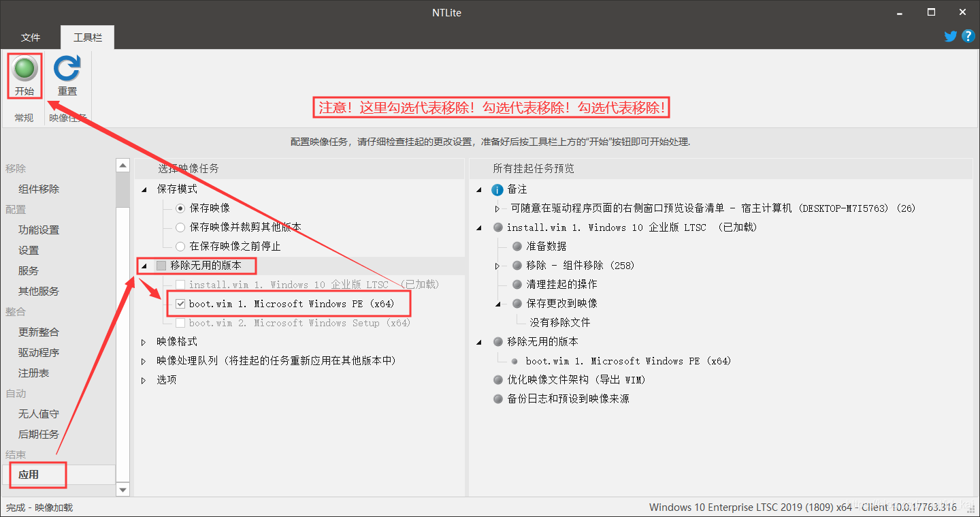Toggle the 移除无用的版本 parent checkbox
This screenshot has width=980, height=517.
(x=161, y=266)
